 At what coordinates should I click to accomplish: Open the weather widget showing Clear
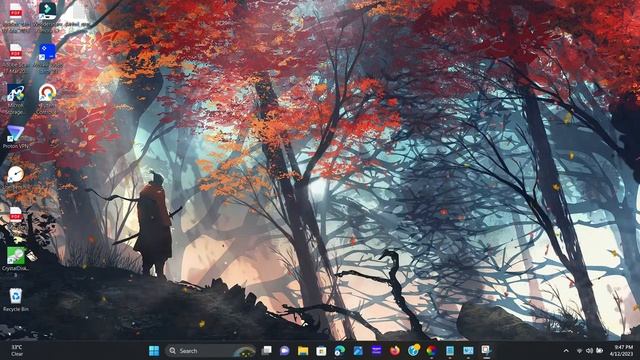[x=17, y=351]
